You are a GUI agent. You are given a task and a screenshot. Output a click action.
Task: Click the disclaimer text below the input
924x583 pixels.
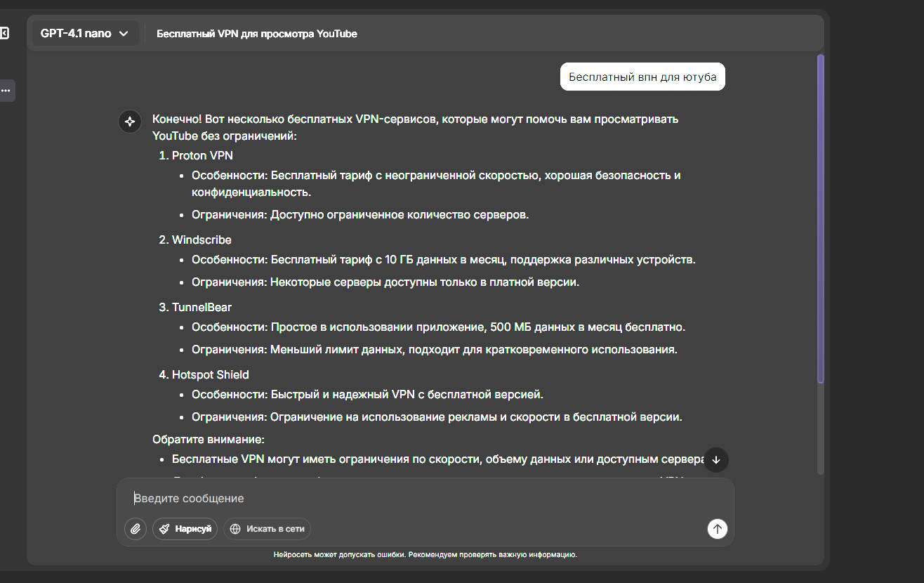click(425, 555)
